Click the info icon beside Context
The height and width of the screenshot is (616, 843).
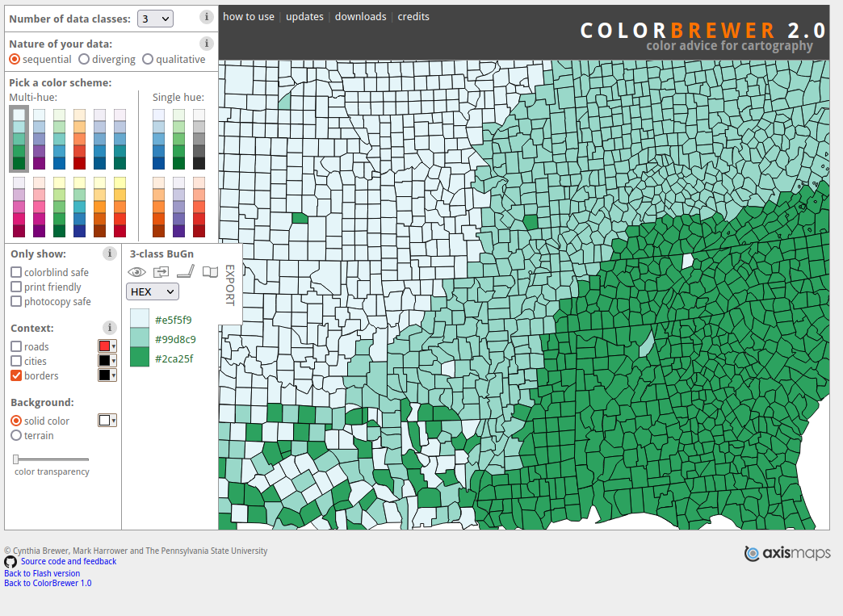click(110, 328)
